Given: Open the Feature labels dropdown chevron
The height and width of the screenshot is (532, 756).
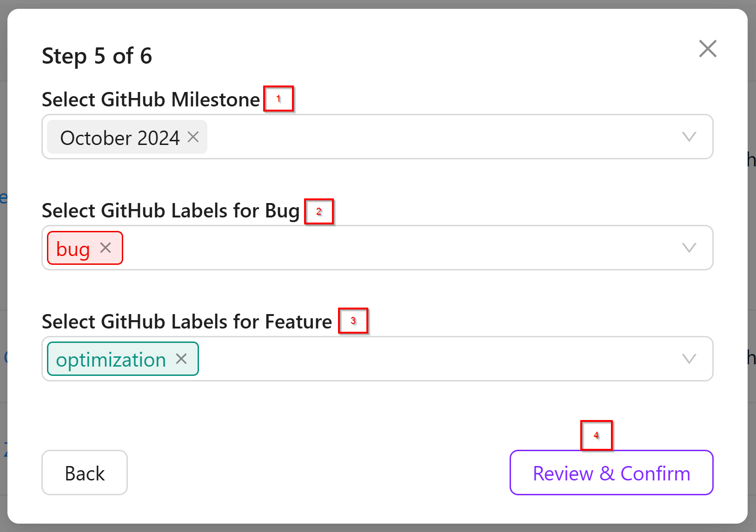Looking at the screenshot, I should (689, 359).
